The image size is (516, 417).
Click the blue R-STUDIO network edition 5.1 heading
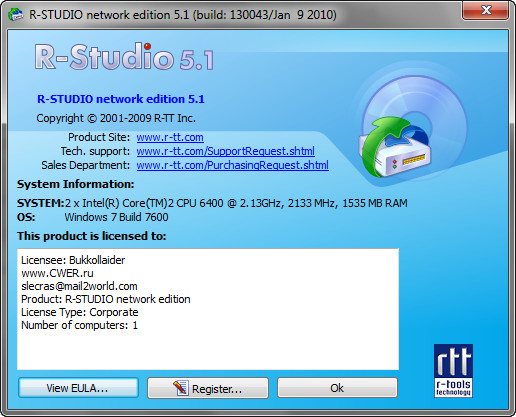121,99
